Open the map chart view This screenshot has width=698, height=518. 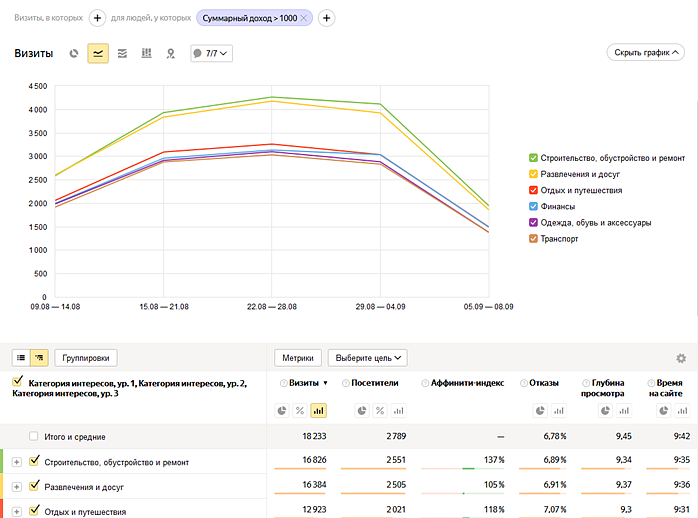coord(170,53)
